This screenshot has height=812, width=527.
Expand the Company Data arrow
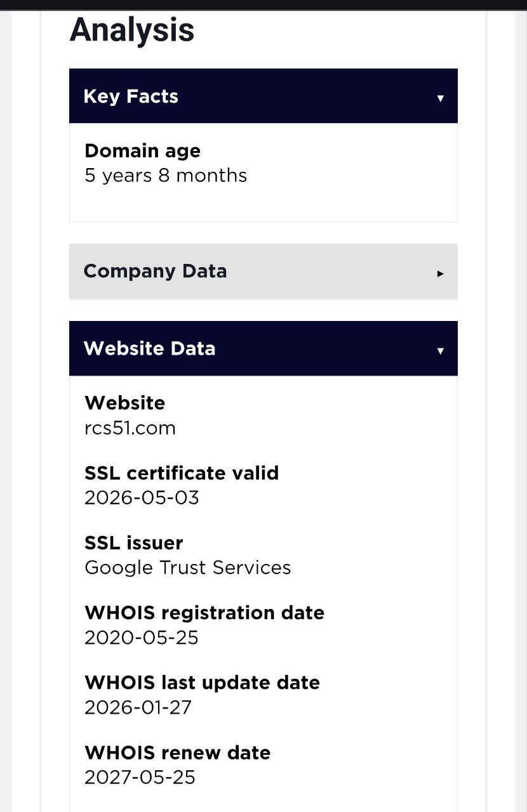point(440,273)
